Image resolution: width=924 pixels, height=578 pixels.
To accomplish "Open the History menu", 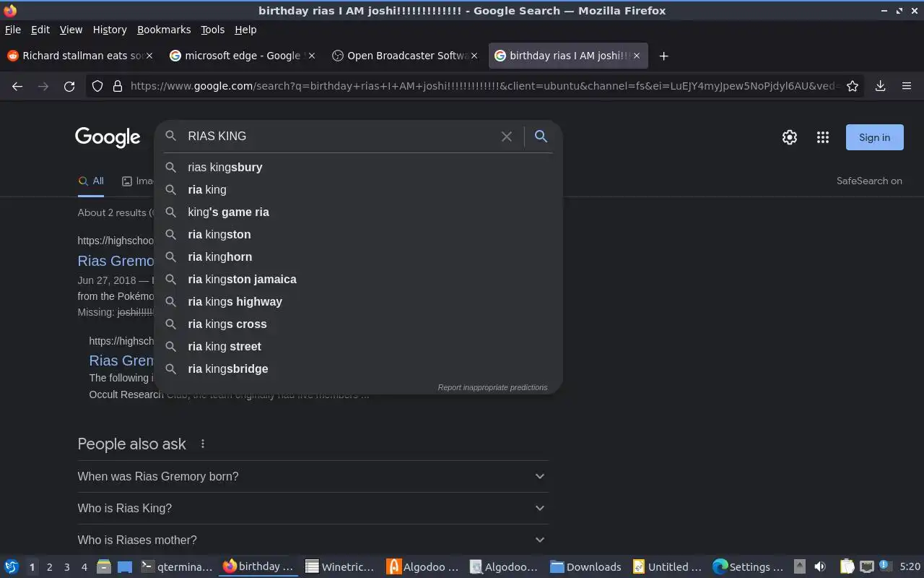I will pos(110,30).
